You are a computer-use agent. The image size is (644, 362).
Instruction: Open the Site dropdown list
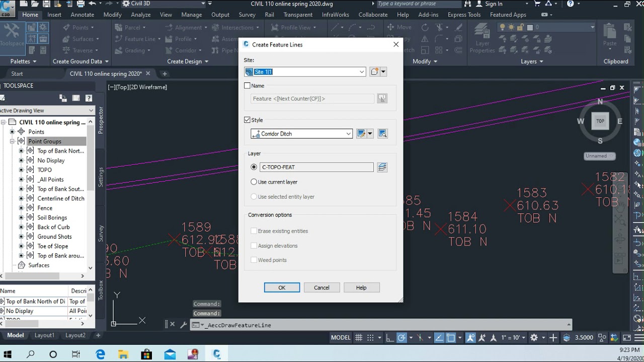pyautogui.click(x=361, y=72)
